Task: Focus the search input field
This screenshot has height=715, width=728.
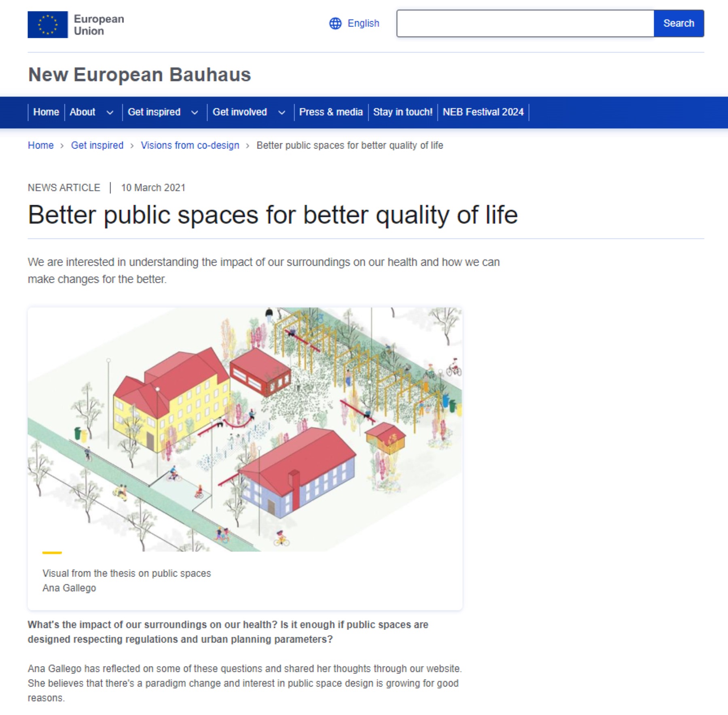Action: coord(525,23)
